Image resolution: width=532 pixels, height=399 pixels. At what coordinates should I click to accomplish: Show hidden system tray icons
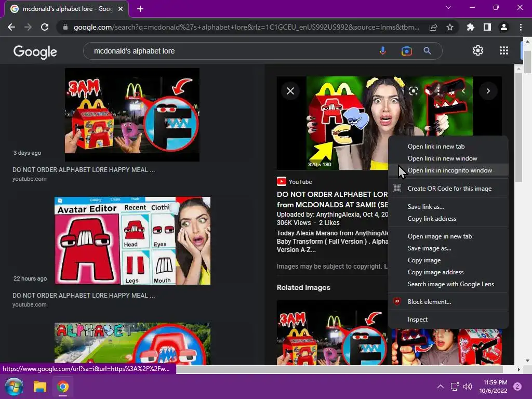point(441,387)
